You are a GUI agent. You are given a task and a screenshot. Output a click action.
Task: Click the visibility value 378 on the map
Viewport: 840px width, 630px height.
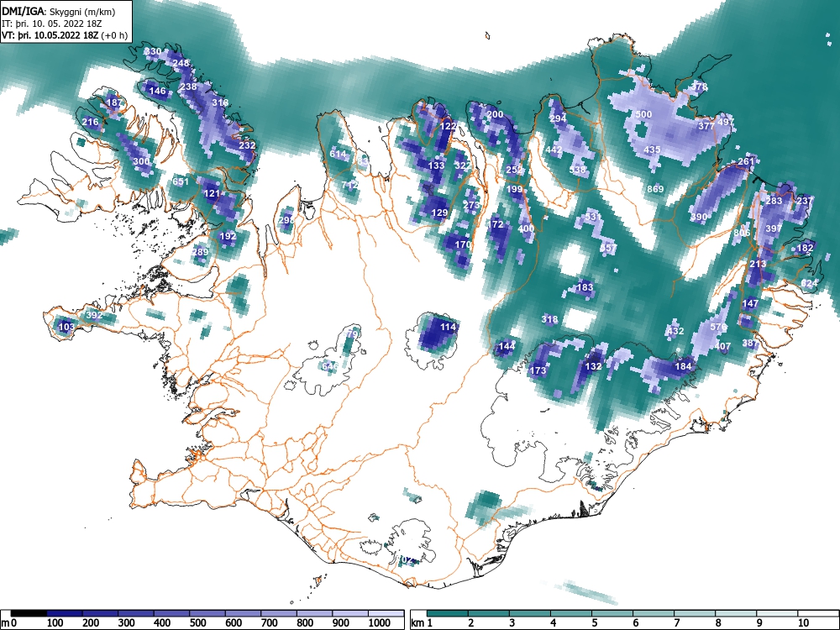699,87
